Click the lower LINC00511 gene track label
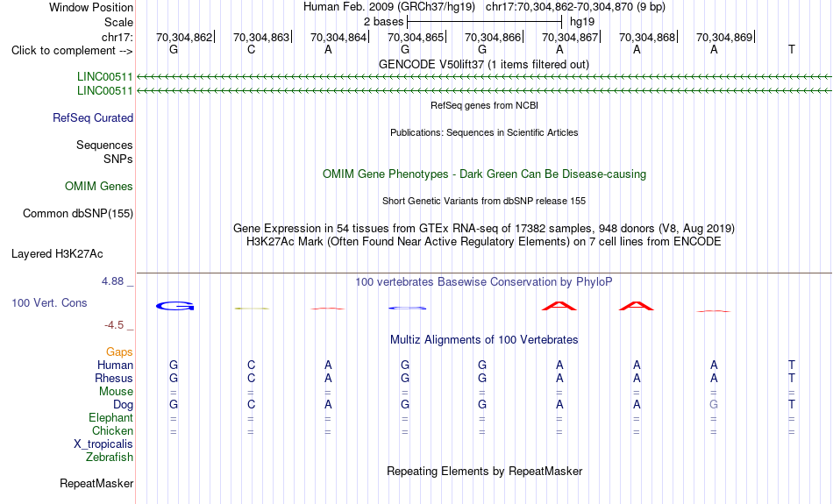This screenshot has height=504, width=833. (x=104, y=91)
